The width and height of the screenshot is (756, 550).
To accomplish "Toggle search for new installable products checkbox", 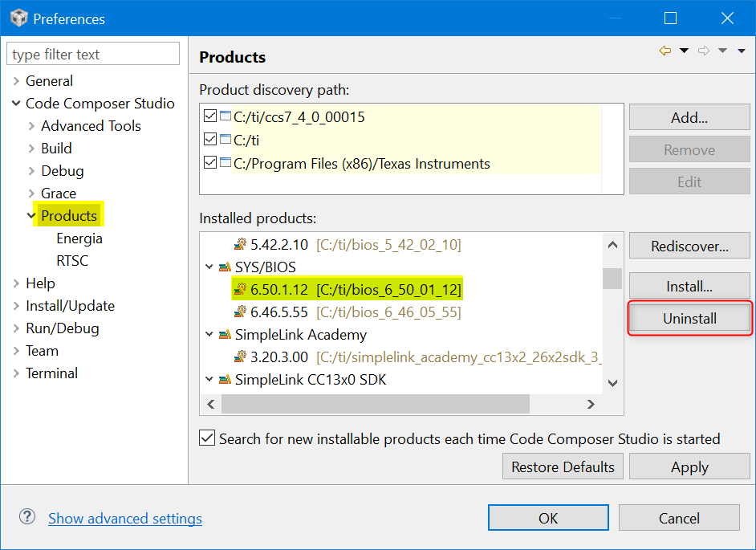I will tap(207, 438).
